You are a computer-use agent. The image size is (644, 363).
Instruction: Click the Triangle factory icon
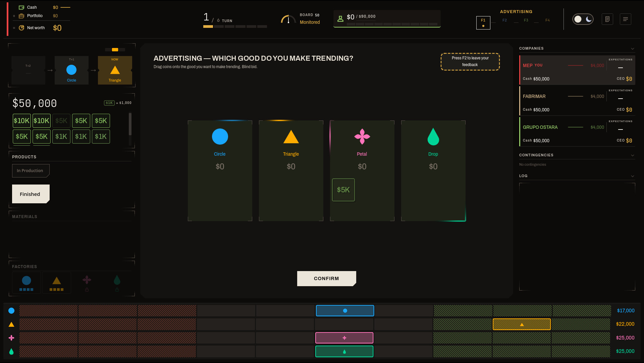tap(57, 280)
